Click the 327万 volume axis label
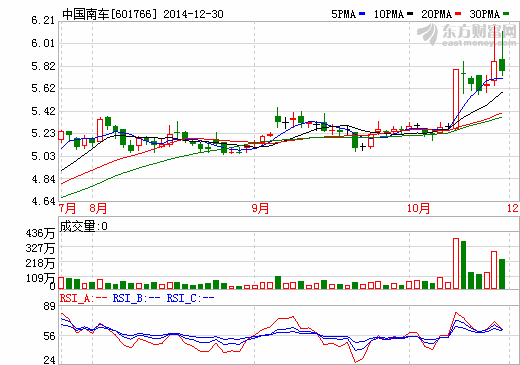 point(40,248)
